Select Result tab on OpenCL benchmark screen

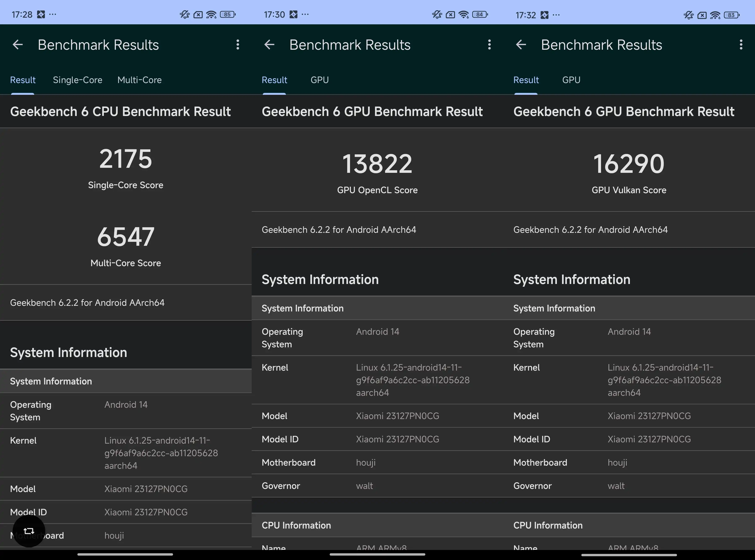(x=275, y=80)
